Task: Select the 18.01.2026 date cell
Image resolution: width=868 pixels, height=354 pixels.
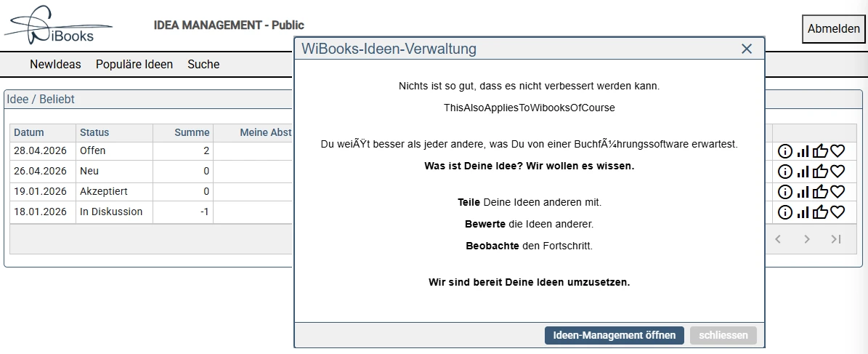Action: pyautogui.click(x=43, y=212)
